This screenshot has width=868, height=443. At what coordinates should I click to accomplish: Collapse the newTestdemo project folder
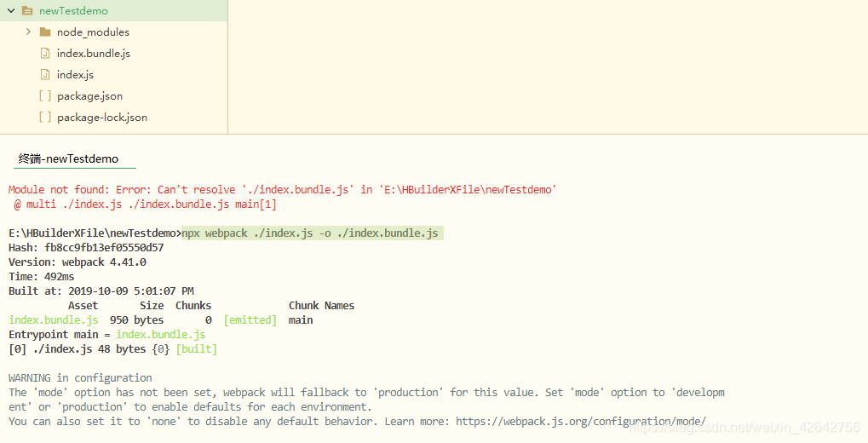tap(10, 10)
